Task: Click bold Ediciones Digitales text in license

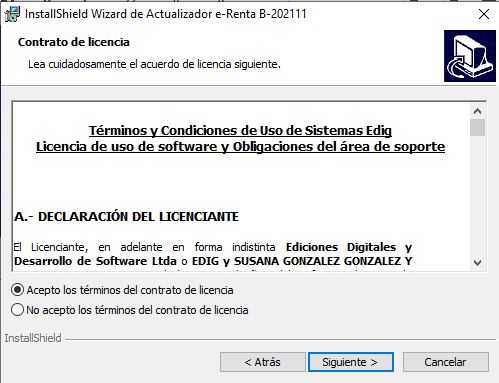Action: [341, 247]
